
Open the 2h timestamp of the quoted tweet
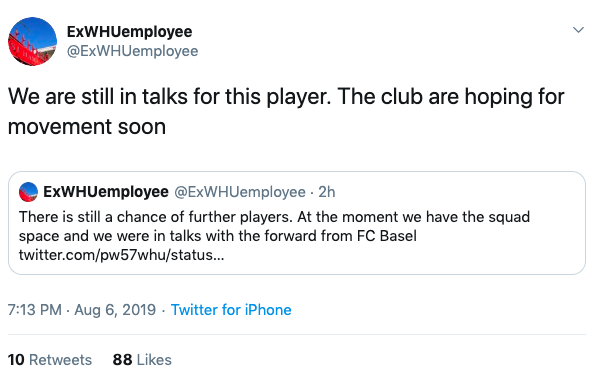(x=327, y=192)
